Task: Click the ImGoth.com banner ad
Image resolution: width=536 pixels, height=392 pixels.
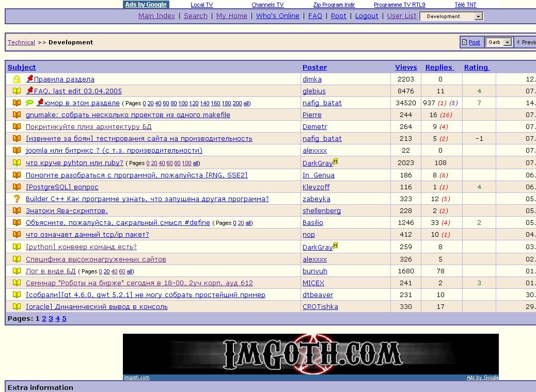Action: [x=310, y=354]
